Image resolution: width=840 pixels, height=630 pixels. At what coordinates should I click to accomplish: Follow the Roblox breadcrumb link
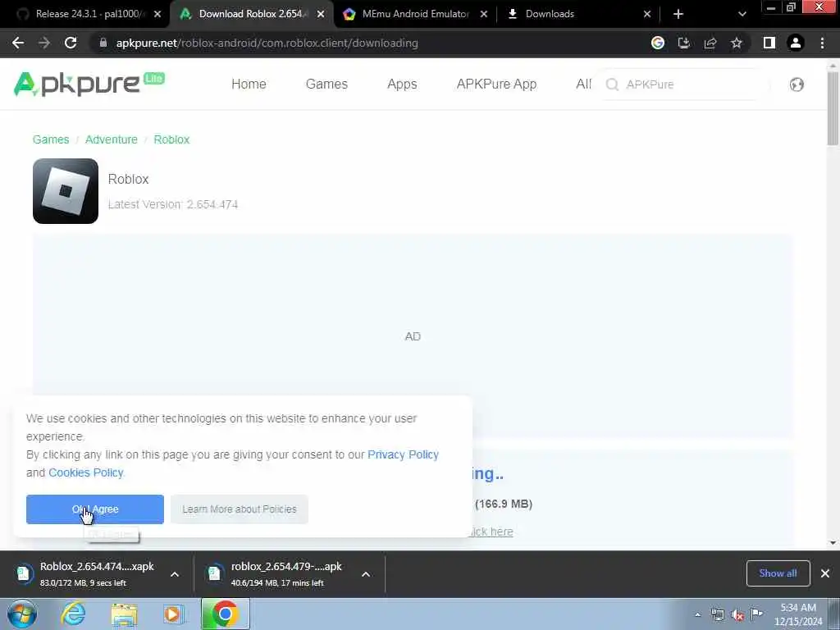(x=171, y=139)
